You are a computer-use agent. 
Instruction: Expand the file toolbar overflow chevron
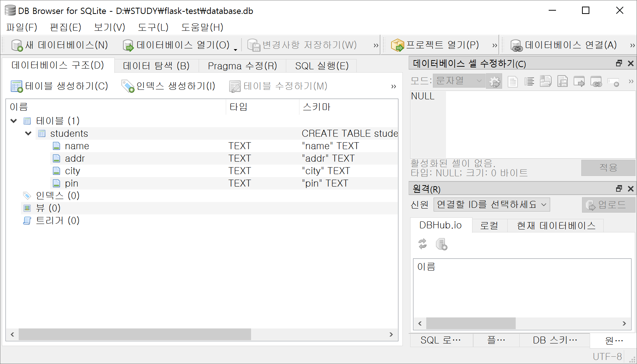(x=376, y=45)
